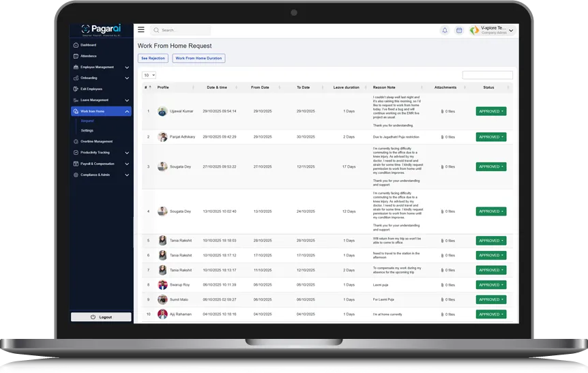Open Request under Work from Home
Screen dimensions: 588x373
87,121
